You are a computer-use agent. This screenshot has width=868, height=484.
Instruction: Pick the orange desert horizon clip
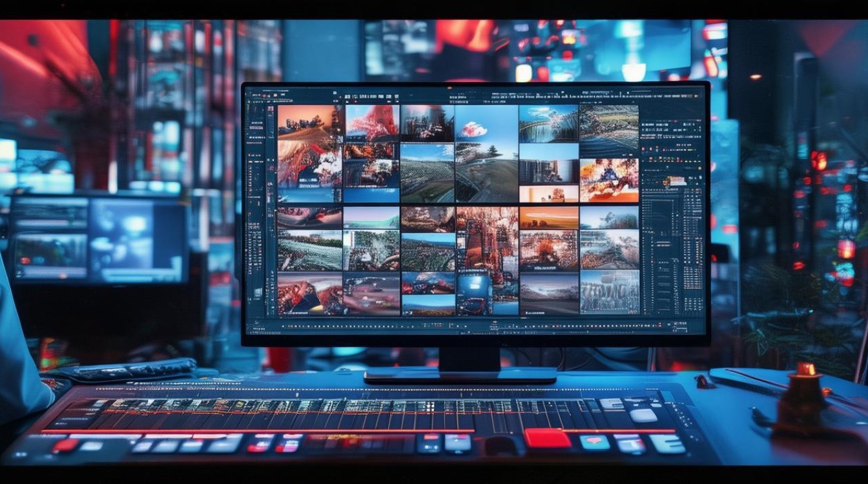click(549, 217)
